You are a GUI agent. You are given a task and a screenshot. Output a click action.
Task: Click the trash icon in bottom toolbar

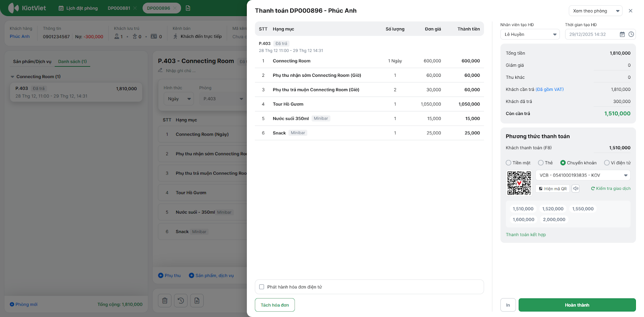coord(165,301)
